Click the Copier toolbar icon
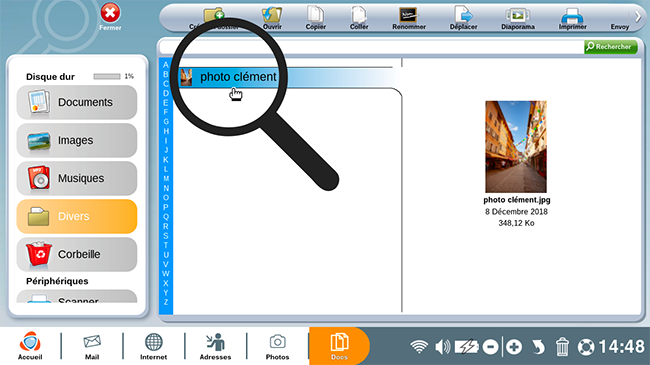 click(x=315, y=18)
